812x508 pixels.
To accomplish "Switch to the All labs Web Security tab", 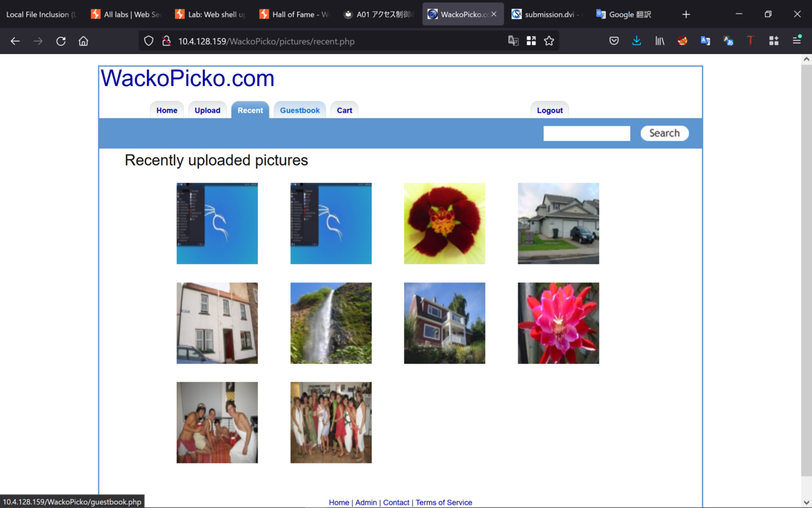I will click(125, 14).
